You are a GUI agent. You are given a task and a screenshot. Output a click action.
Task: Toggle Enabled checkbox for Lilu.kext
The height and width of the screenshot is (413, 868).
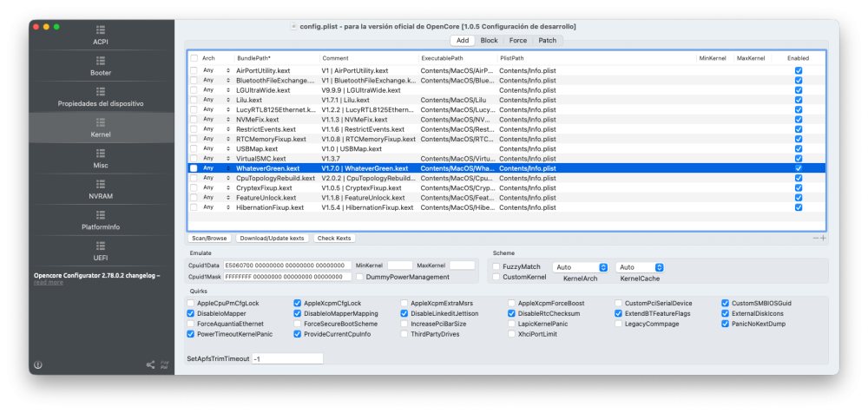[x=799, y=100]
